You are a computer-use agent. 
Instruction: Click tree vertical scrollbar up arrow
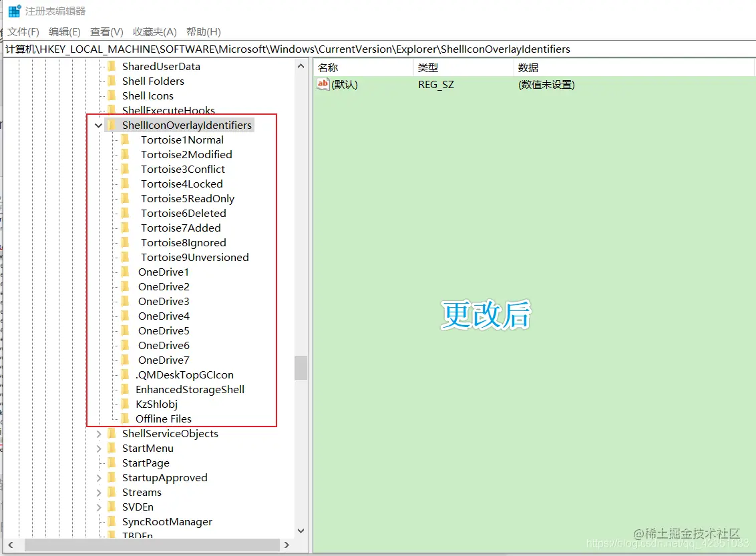pyautogui.click(x=301, y=66)
